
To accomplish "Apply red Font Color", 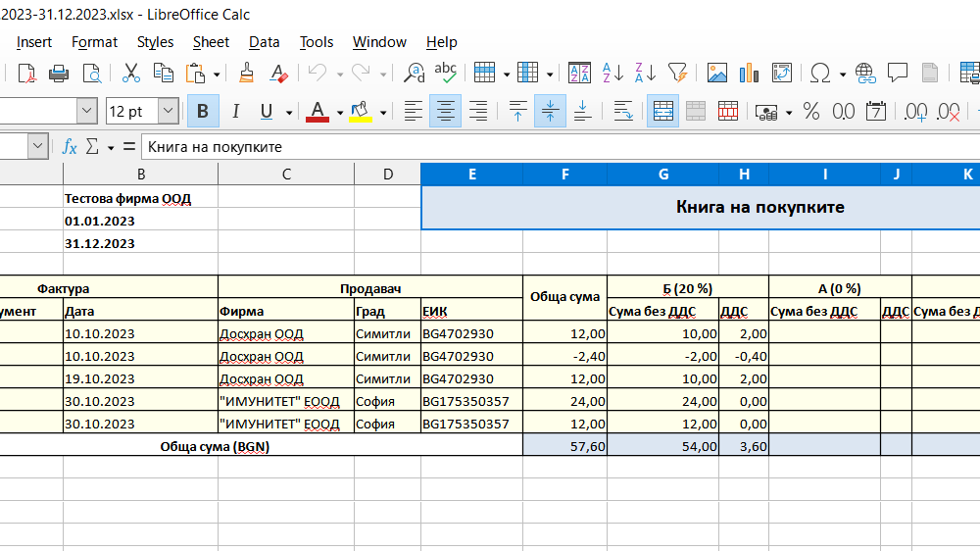I will click(318, 112).
